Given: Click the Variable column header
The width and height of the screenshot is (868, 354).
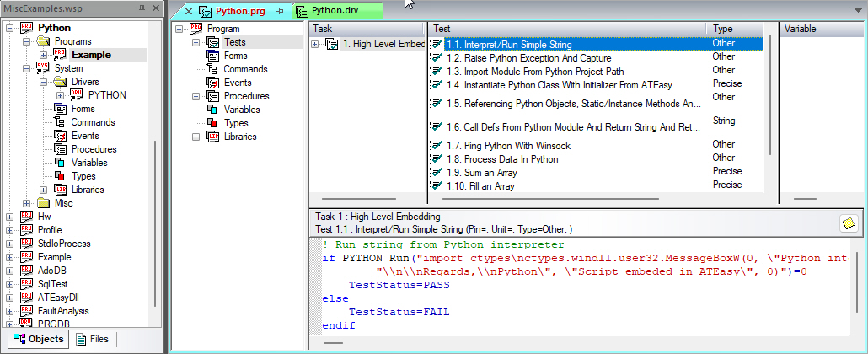Looking at the screenshot, I should (823, 29).
